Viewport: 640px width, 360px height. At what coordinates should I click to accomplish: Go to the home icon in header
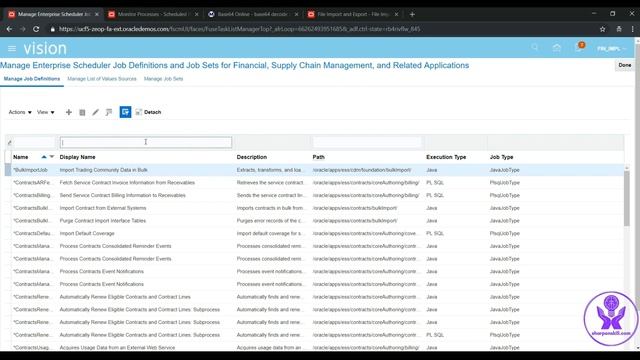[557, 48]
